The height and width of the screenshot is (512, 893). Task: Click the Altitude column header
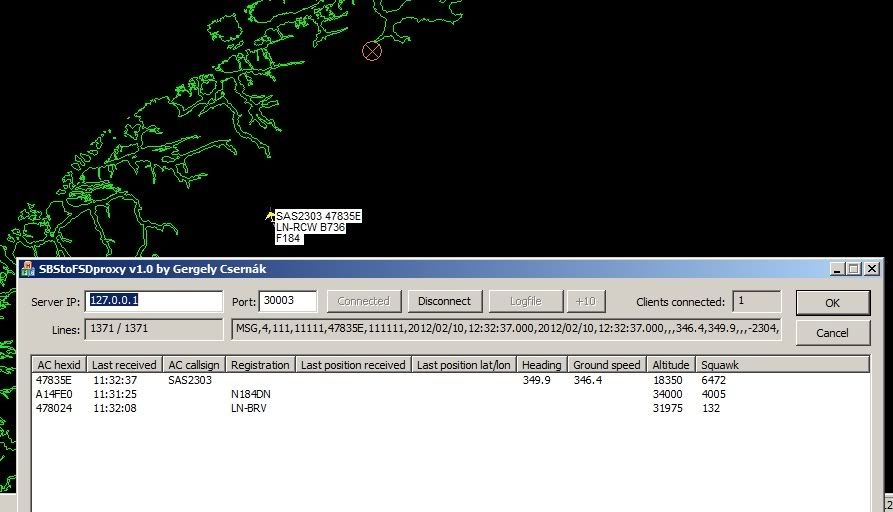(670, 365)
